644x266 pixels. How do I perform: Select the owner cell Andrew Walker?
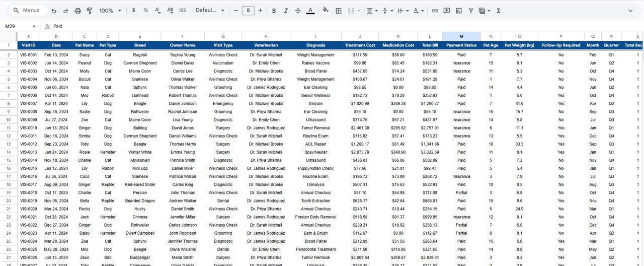point(183,201)
